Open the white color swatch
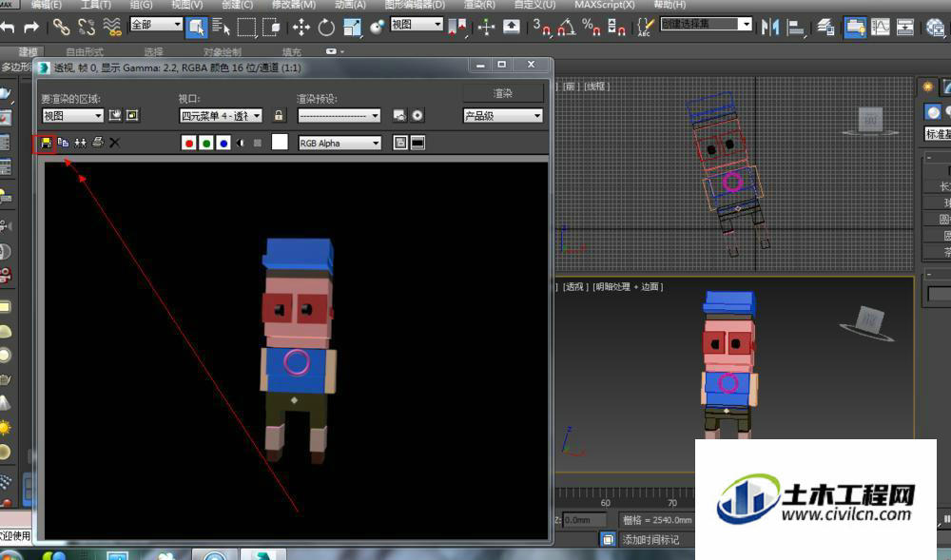 (280, 142)
